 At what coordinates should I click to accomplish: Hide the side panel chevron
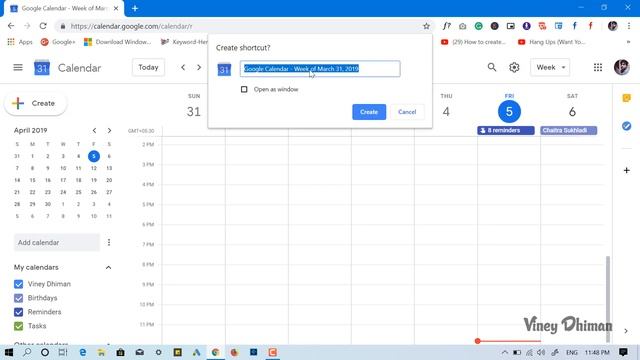626,331
